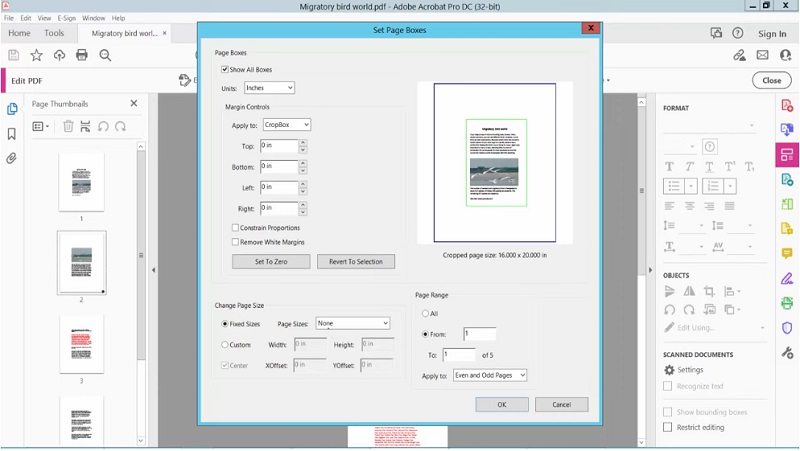Print the document via printer icon
800x451 pixels.
(82, 55)
